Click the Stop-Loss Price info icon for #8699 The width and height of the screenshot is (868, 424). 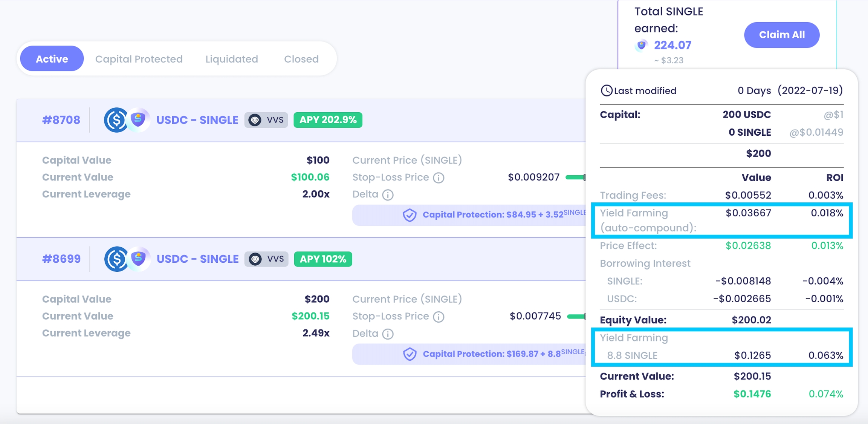click(439, 317)
